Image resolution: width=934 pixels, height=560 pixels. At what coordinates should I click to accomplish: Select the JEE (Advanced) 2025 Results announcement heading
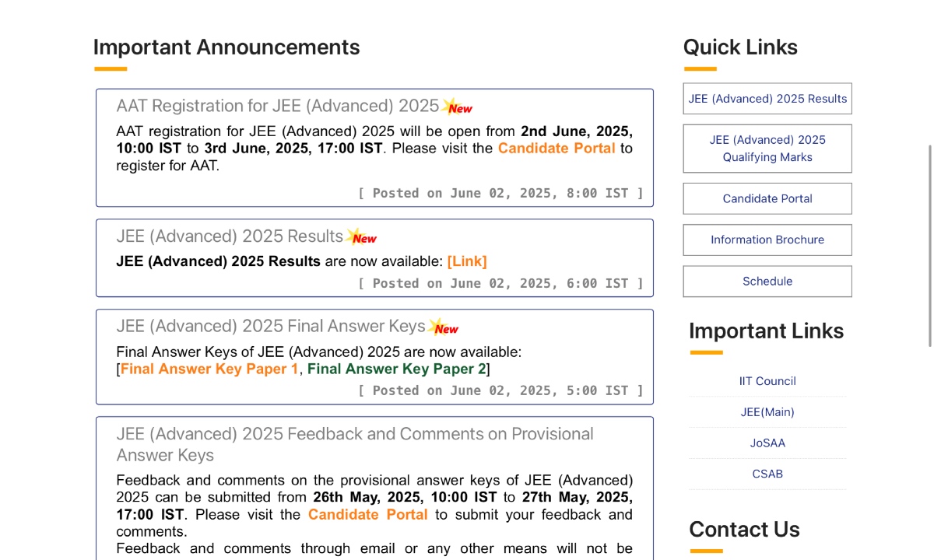click(230, 236)
